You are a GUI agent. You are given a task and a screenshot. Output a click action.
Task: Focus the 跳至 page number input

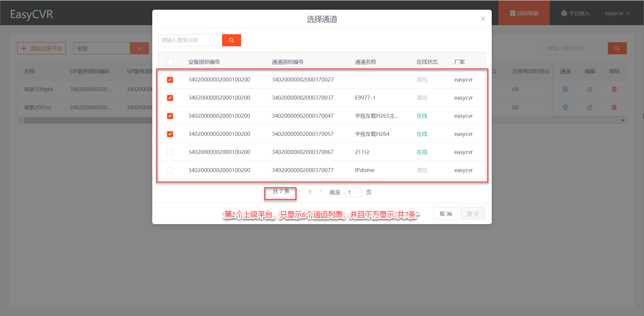(x=353, y=192)
